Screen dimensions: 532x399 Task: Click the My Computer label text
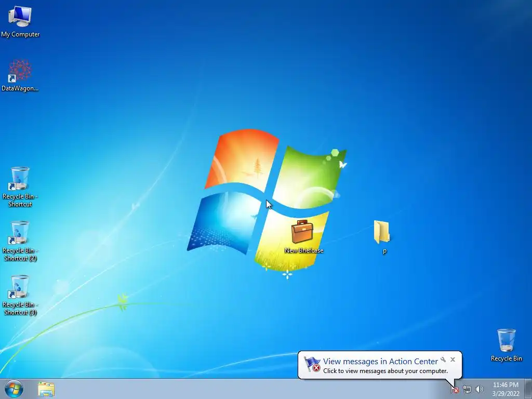(x=20, y=34)
